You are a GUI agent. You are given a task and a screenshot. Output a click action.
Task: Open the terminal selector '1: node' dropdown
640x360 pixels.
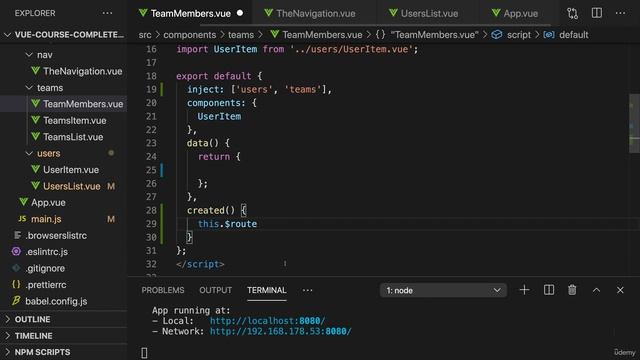tap(443, 290)
